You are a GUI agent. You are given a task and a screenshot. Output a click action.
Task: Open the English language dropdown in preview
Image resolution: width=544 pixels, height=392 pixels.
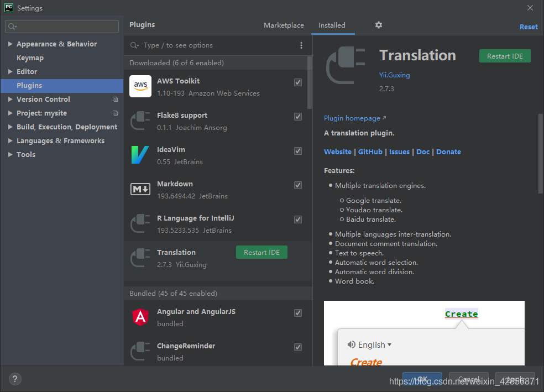pos(375,345)
